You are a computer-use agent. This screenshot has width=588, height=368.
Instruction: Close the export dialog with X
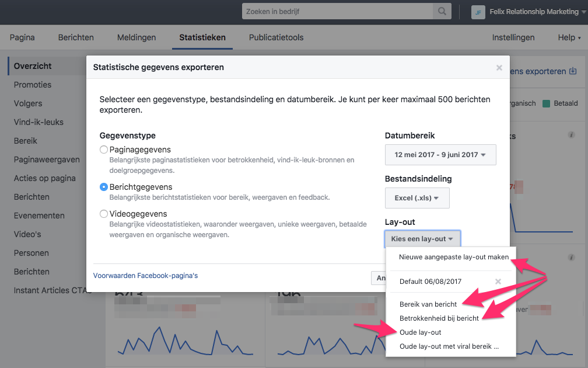(499, 68)
